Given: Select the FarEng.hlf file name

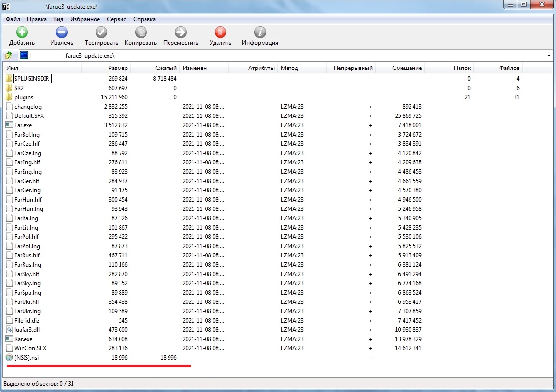Looking at the screenshot, I should [x=27, y=162].
